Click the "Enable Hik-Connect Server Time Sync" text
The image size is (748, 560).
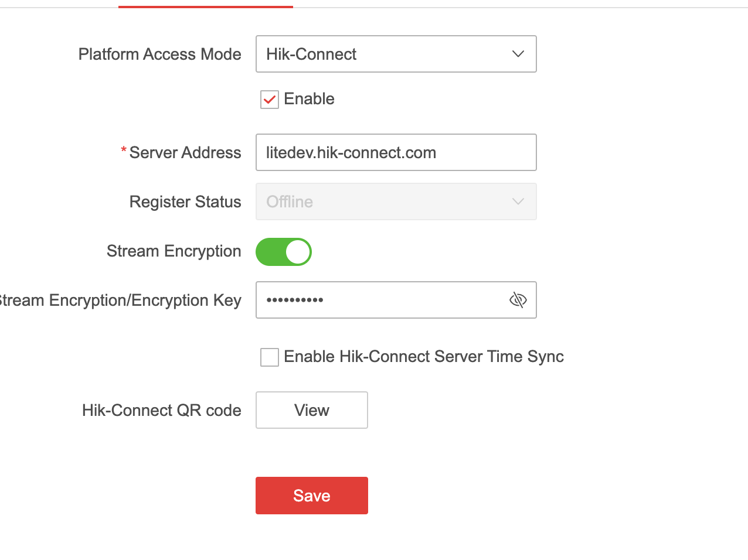423,357
